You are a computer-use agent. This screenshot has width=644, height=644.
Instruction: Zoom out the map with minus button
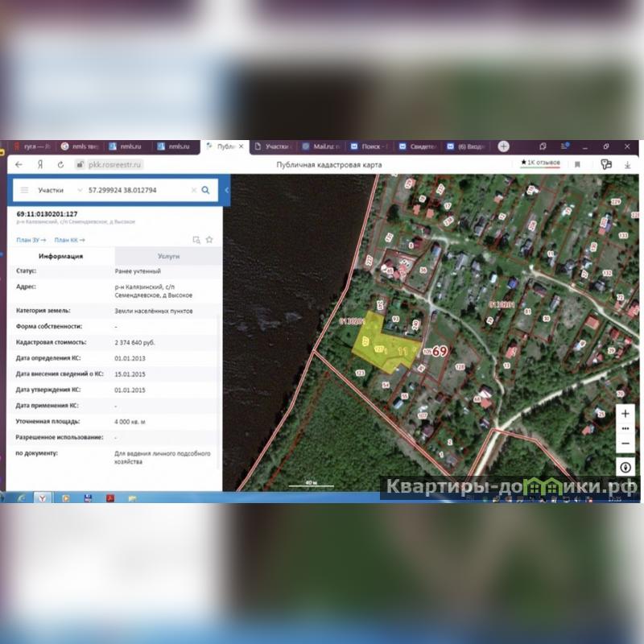[x=625, y=444]
